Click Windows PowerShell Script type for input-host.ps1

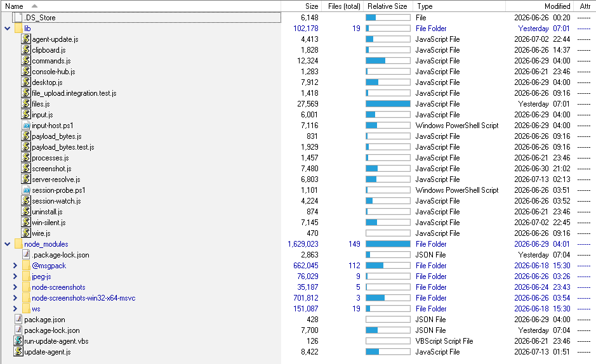click(x=457, y=126)
